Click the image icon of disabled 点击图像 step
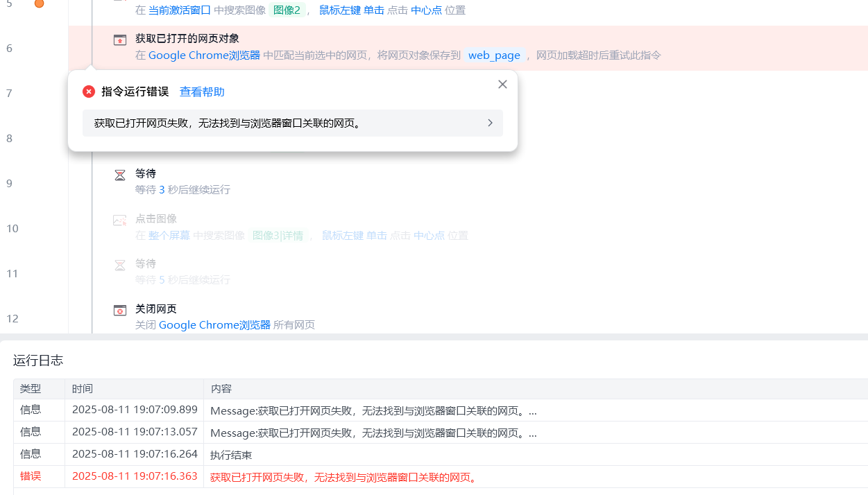Viewport: 868px width, 495px height. [120, 220]
